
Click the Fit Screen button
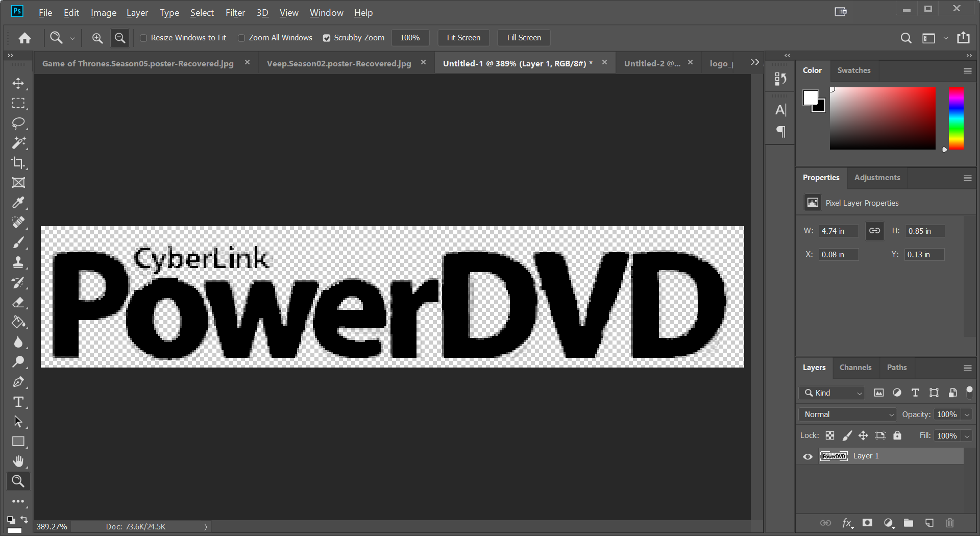[x=463, y=38]
